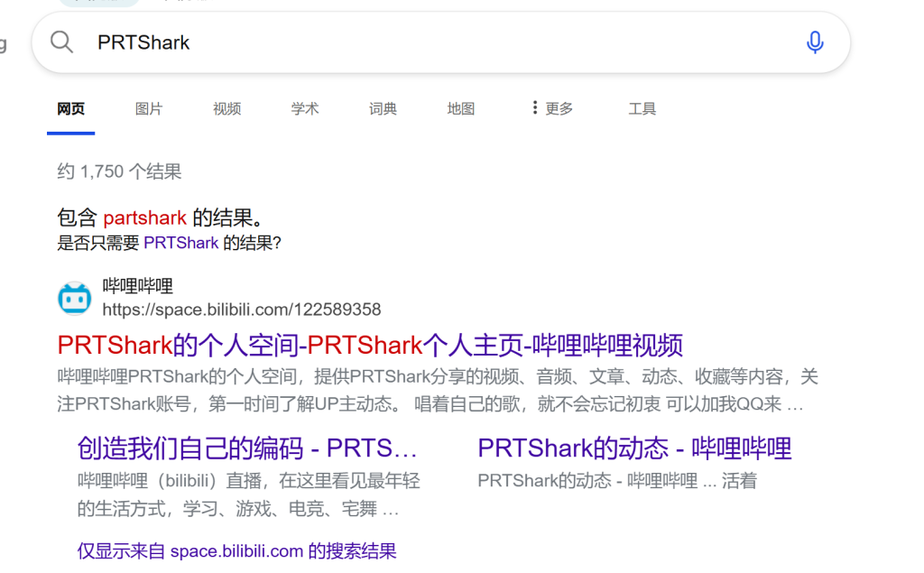
Task: Show only results from space.bilibili.com
Action: click(x=237, y=551)
